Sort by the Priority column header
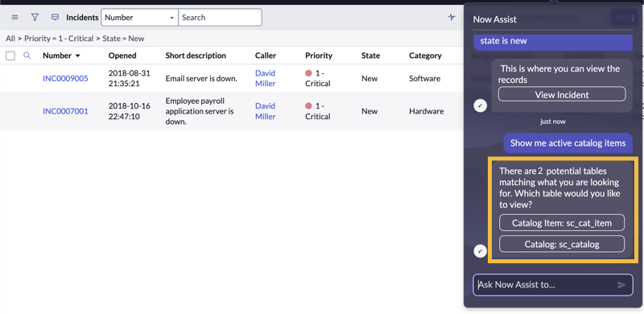 [319, 56]
